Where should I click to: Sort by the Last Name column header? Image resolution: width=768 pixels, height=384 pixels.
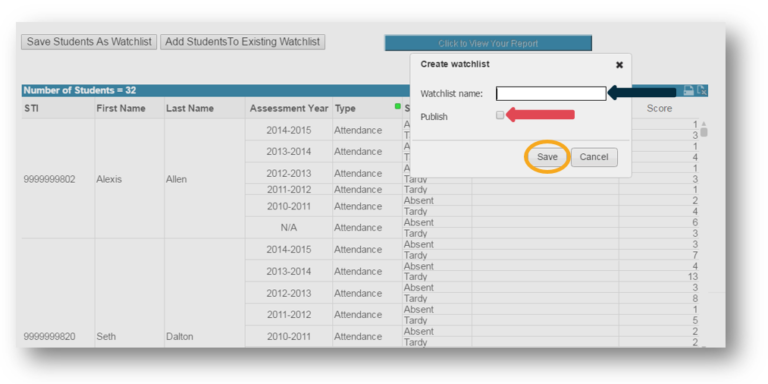point(190,108)
